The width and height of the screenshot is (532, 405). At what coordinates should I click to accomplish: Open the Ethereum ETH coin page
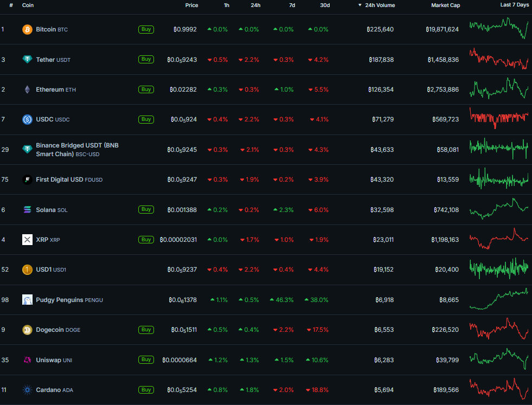click(x=56, y=89)
